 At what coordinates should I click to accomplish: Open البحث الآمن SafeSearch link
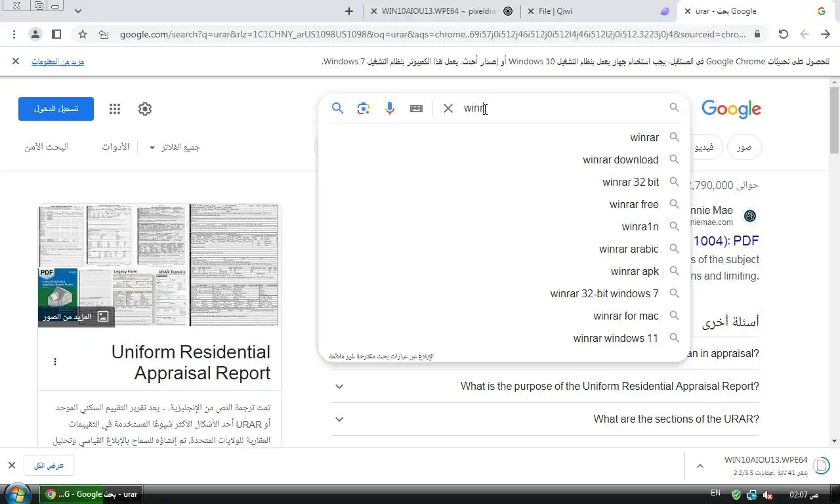[x=47, y=147]
